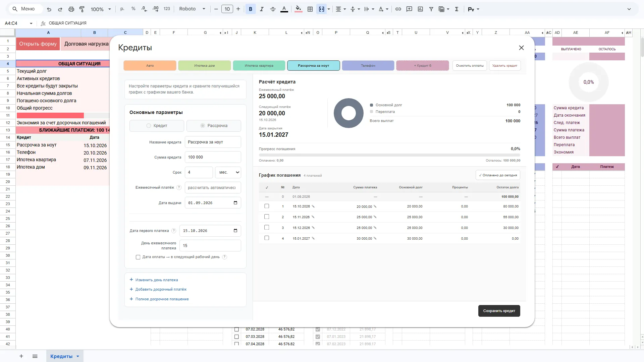Open the text color picker
Screen dimensions: 644x362
(x=284, y=9)
